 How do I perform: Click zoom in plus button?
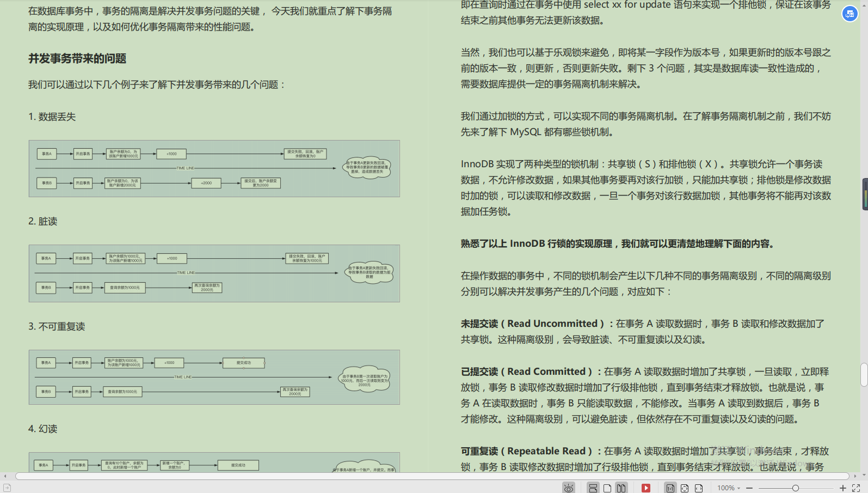[843, 488]
